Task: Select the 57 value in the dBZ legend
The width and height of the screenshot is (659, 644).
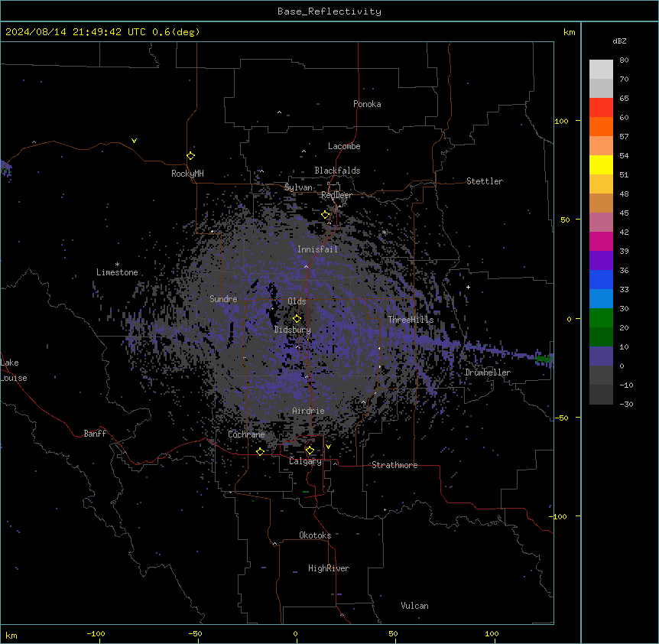Action: pyautogui.click(x=624, y=137)
